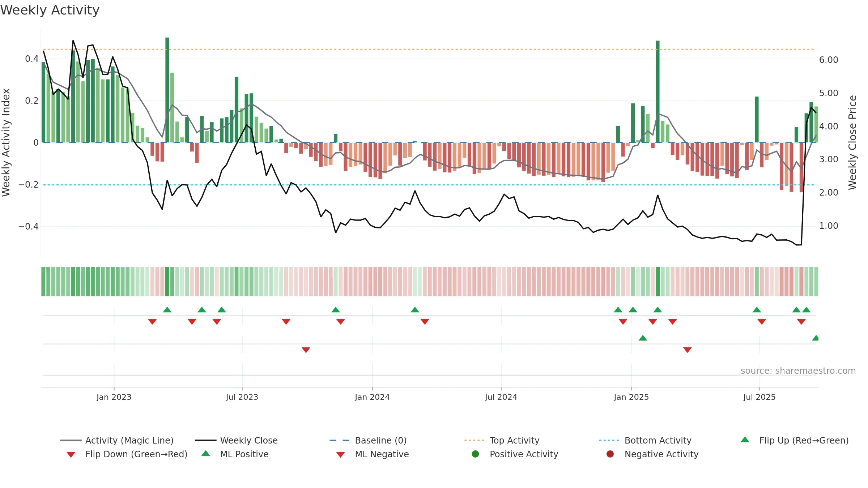868x488 pixels.
Task: Click the Jul 2023 x-axis label
Action: coord(242,397)
